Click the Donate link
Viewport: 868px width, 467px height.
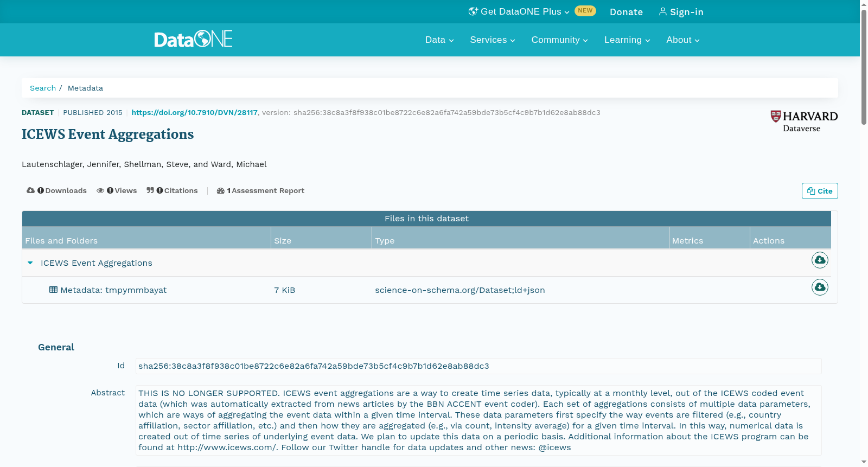pos(626,12)
